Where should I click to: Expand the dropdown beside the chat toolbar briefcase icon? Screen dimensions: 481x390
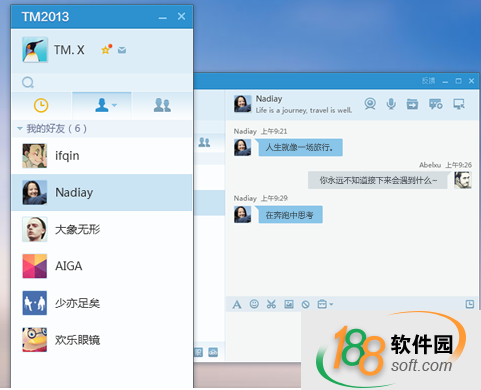point(331,304)
